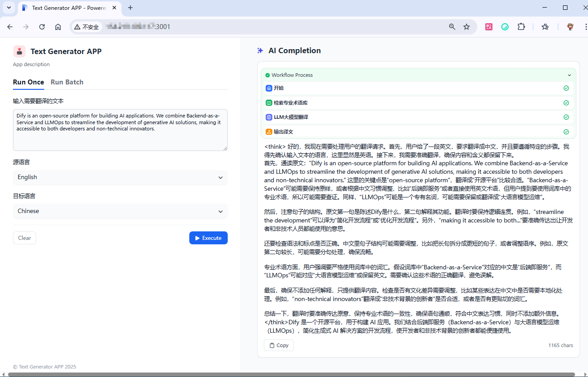The image size is (588, 377).
Task: Bookmark this page with star icon
Action: pyautogui.click(x=467, y=27)
